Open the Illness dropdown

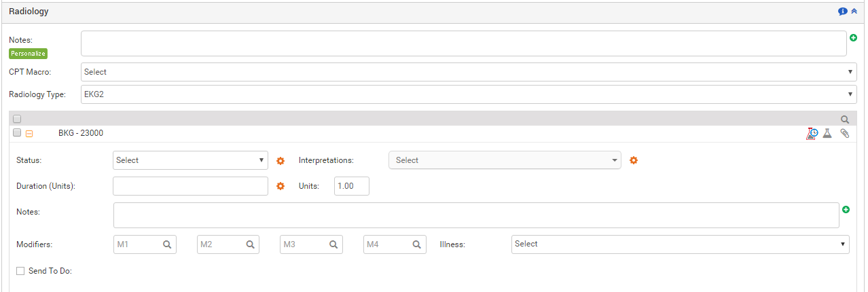(680, 244)
